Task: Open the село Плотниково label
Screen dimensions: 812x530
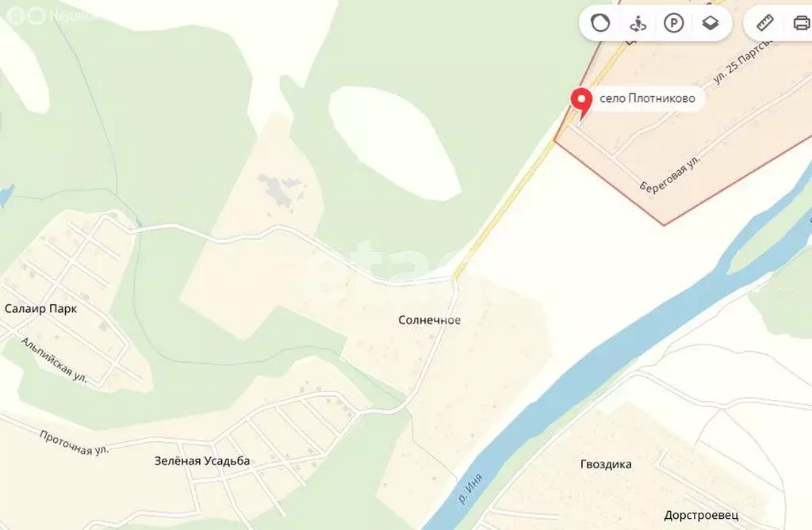Action: point(647,98)
